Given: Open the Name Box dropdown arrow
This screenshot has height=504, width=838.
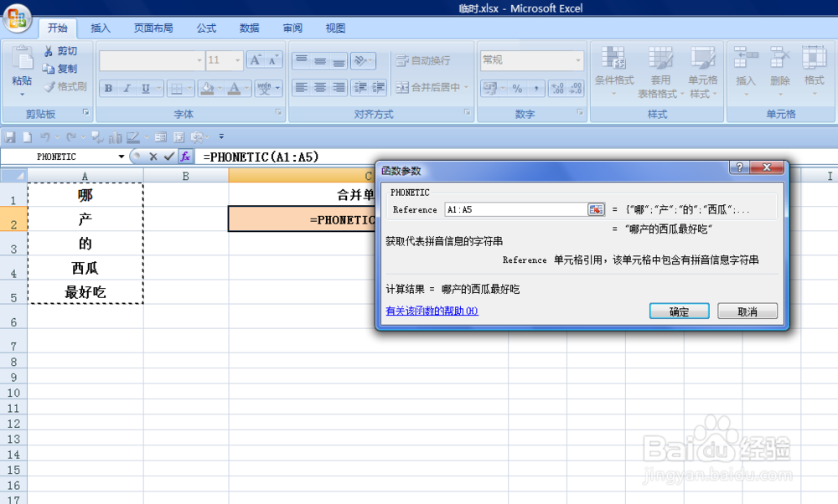Looking at the screenshot, I should click(122, 157).
